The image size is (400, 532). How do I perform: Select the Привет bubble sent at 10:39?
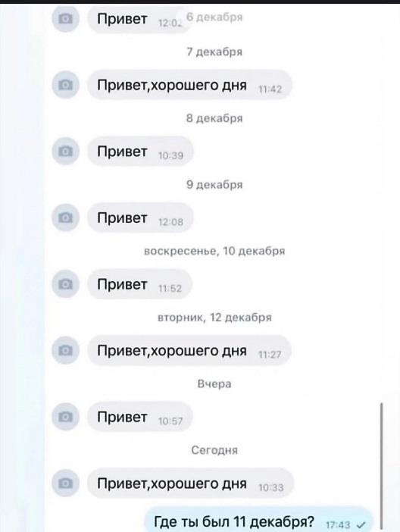140,152
